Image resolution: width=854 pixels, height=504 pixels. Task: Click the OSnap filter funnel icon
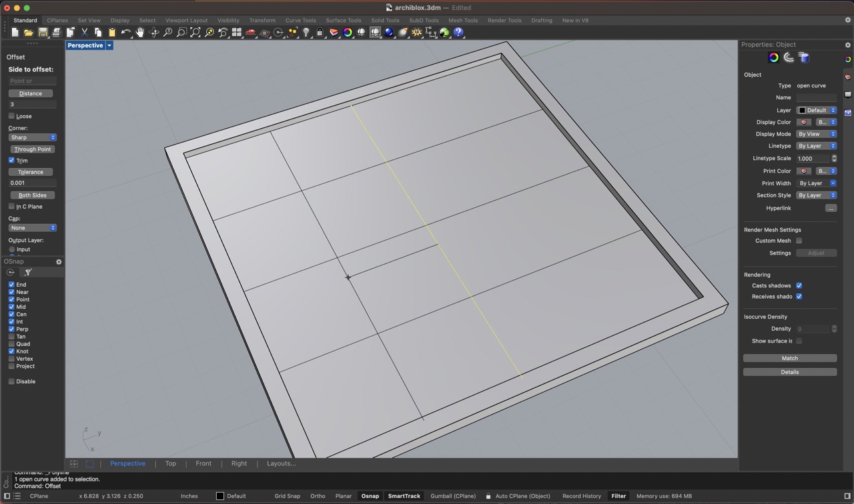(x=28, y=272)
